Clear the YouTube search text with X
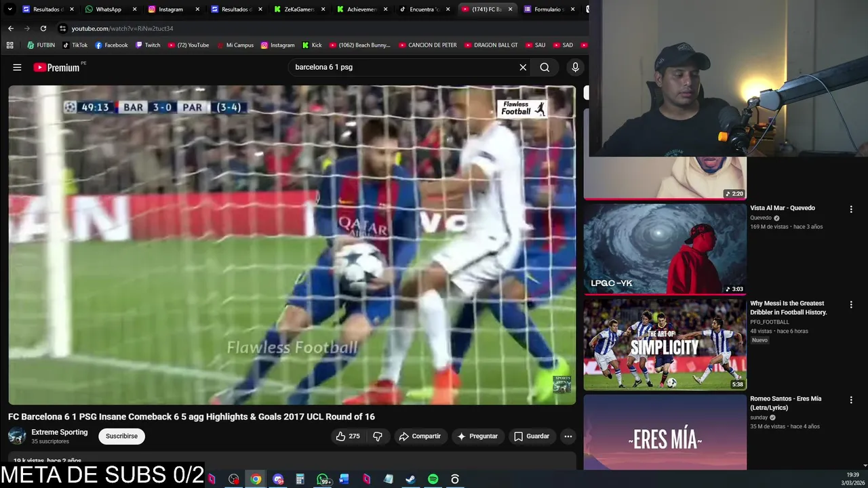868x488 pixels. (x=523, y=67)
